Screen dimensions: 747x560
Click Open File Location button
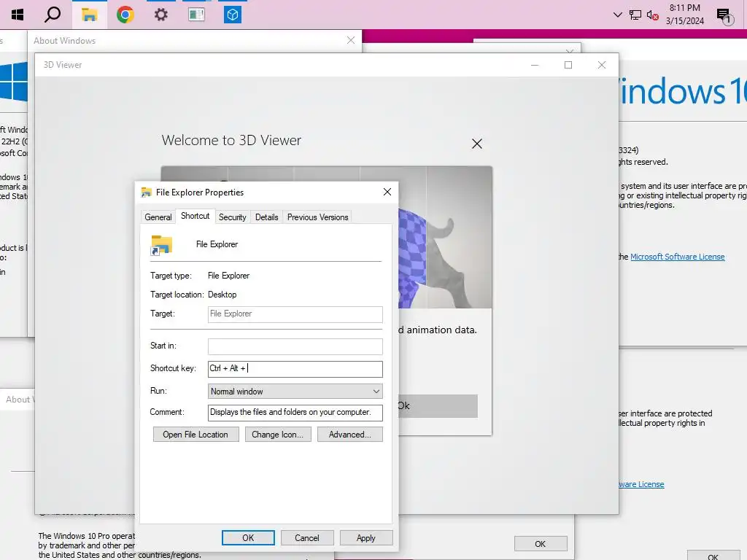(196, 435)
